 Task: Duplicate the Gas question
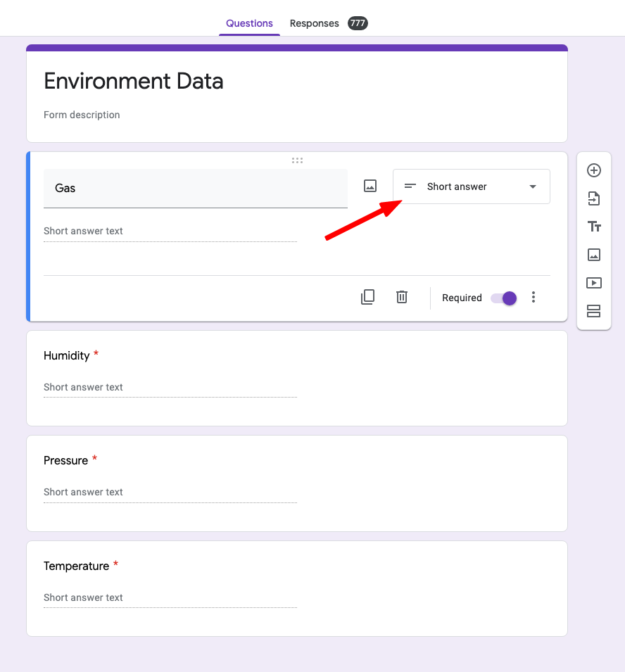367,297
